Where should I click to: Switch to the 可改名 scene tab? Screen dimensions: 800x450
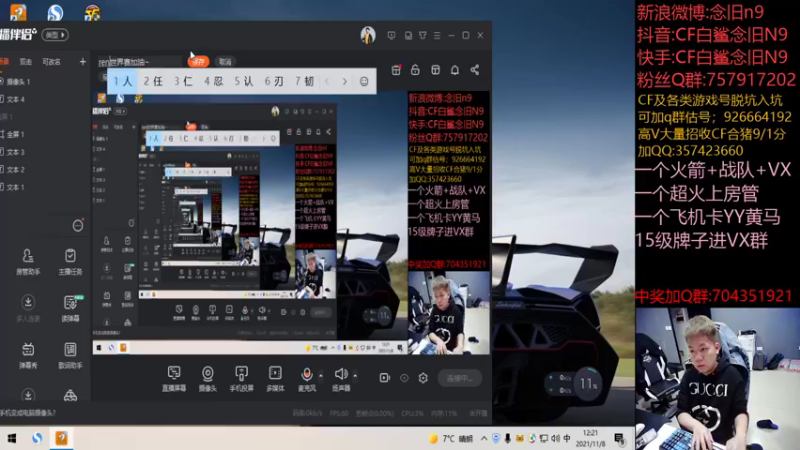(x=51, y=62)
